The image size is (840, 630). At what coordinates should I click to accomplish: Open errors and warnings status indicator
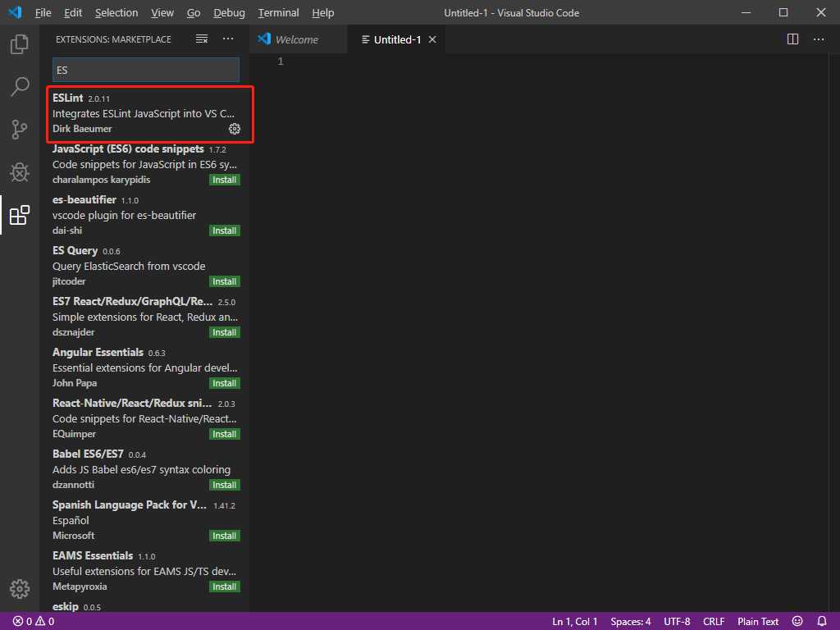pyautogui.click(x=33, y=622)
